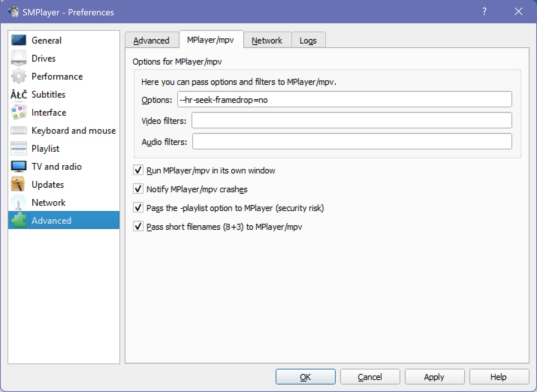Switch to the Advanced tab at top
Screen dimensions: 537x392
pos(151,41)
